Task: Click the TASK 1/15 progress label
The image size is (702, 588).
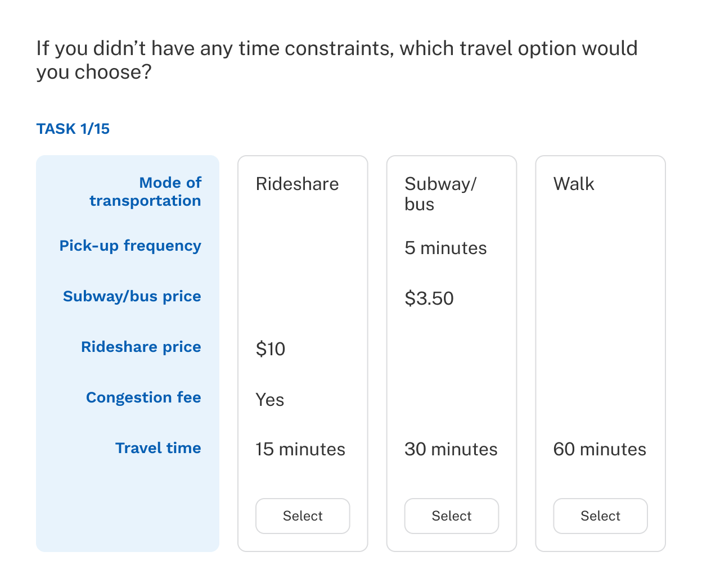Action: (x=73, y=129)
